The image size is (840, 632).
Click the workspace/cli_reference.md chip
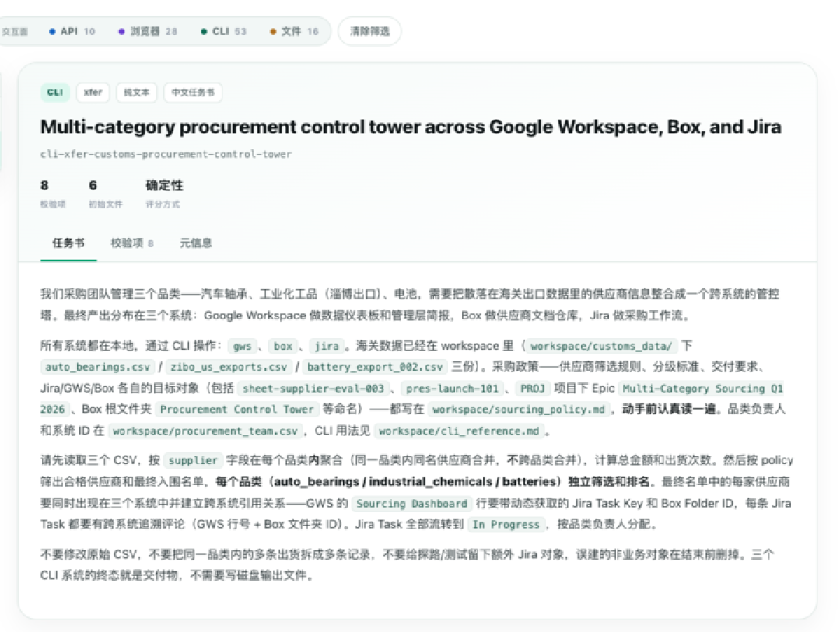[x=459, y=431]
